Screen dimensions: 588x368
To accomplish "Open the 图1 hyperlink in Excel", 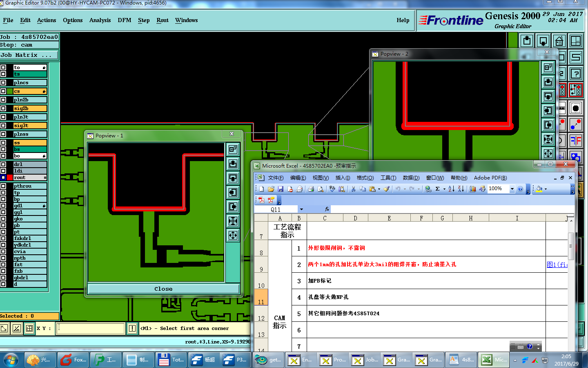I will 557,265.
